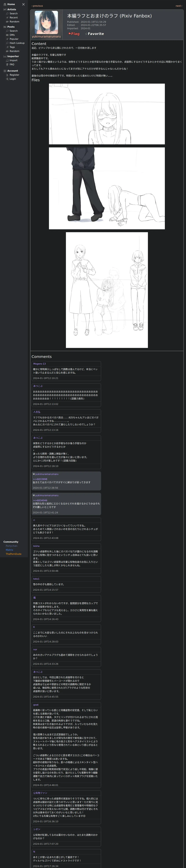
Task: Open Hash Lookup via its magnifier icon
Action: tap(7, 43)
